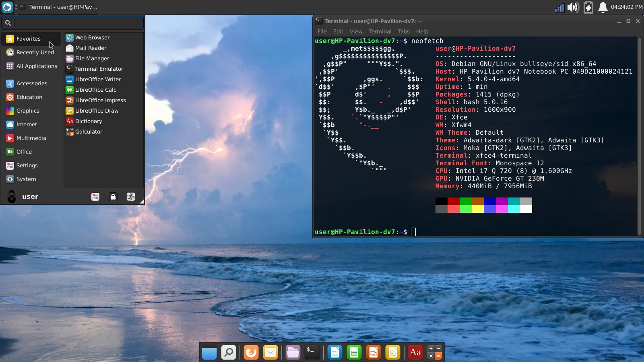Click the lock screen padlock in the menu
644x362 pixels.
pyautogui.click(x=113, y=197)
